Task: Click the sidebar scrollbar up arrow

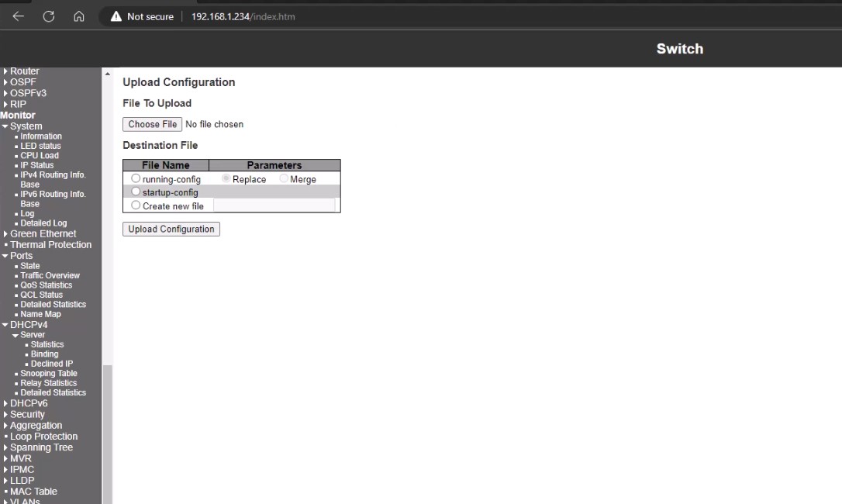Action: [108, 74]
